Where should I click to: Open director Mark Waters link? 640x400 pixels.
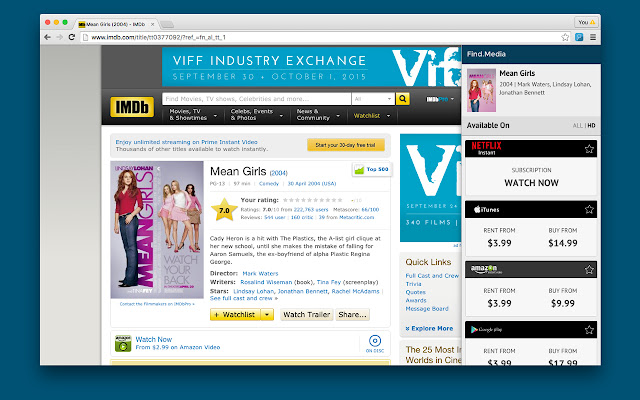click(260, 273)
